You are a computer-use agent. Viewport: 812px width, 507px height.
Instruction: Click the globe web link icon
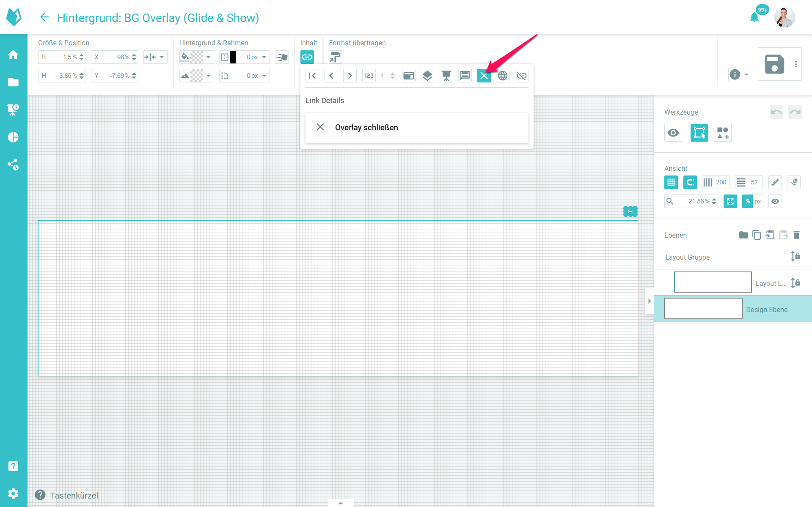502,76
